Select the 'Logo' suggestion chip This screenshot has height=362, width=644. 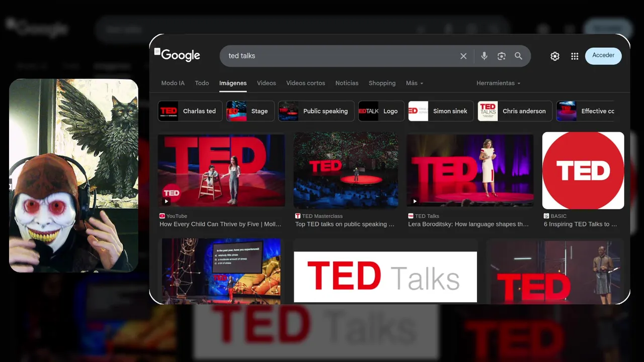coord(381,111)
